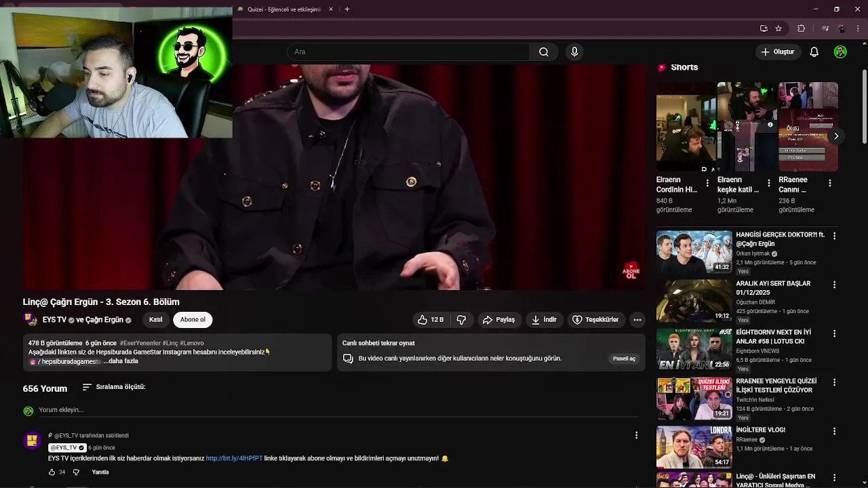Viewport: 868px width, 488px height.
Task: Click the #Lenovo hashtag
Action: tap(192, 343)
